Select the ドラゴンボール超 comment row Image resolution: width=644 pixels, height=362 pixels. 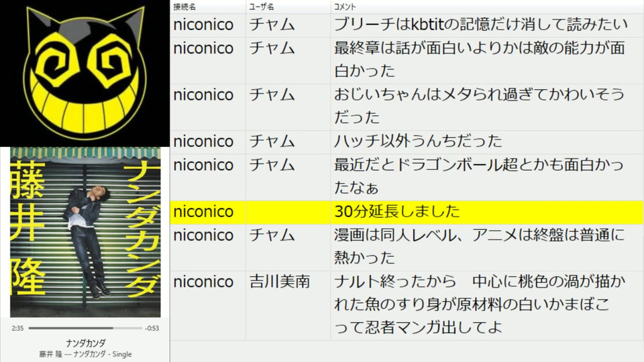coord(407,177)
